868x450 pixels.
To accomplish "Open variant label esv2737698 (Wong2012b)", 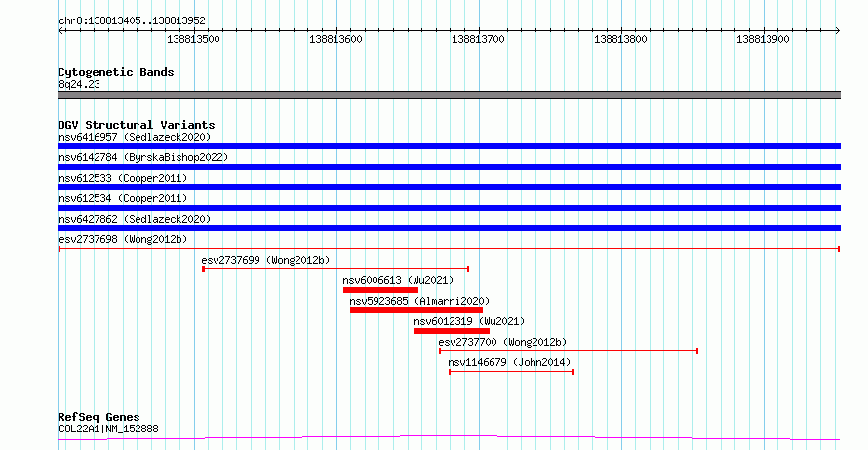I will 123,239.
